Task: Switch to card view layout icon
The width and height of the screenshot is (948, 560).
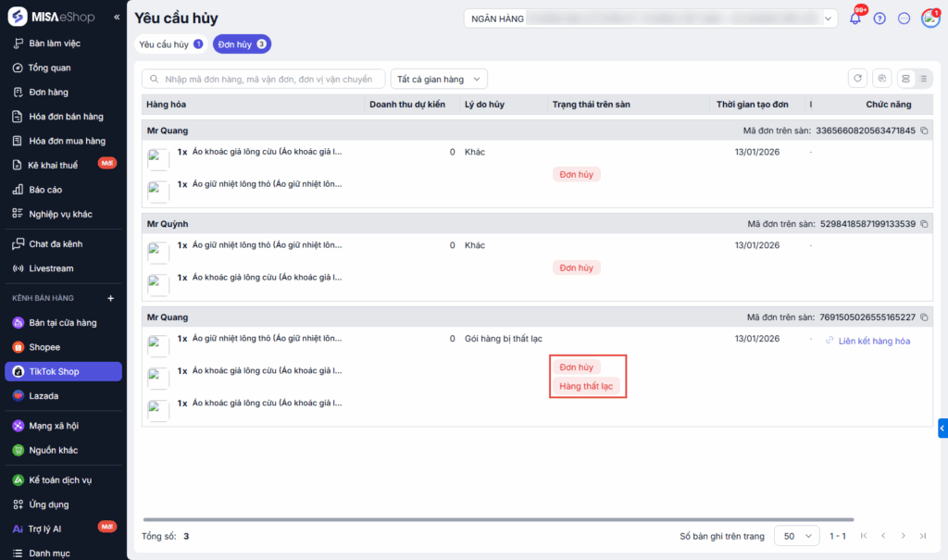Action: 905,79
